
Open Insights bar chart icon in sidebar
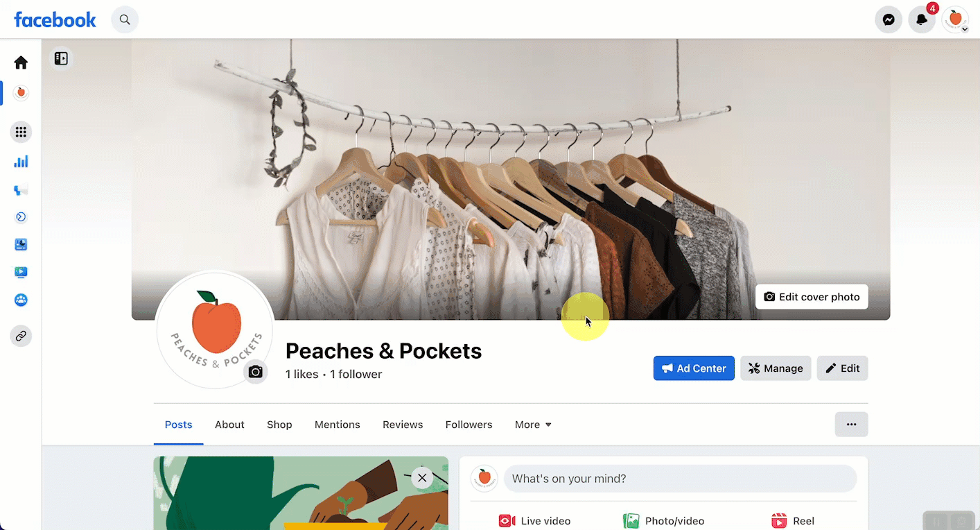tap(21, 162)
